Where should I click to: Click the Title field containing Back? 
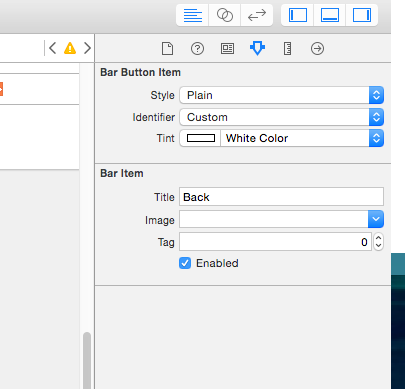(281, 197)
